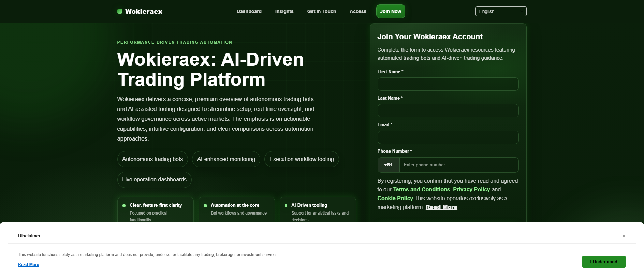Viewport: 644px width, 279px height.
Task: Click the 'AI-Driven tooling' card
Action: tap(318, 210)
